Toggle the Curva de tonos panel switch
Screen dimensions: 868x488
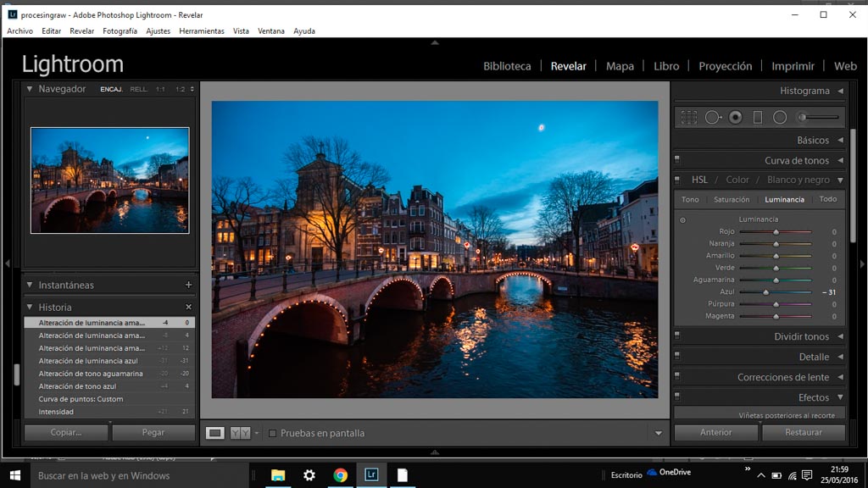[x=677, y=159]
